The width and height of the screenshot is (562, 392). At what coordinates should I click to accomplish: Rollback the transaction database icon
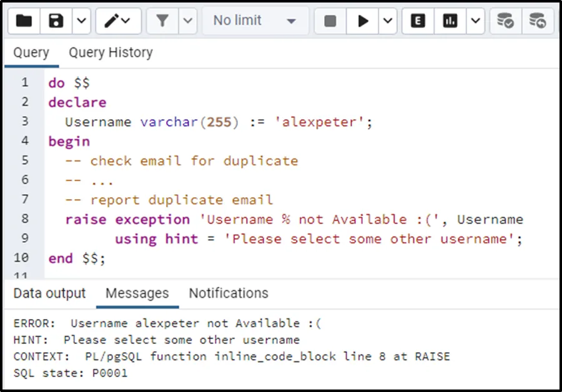pos(538,21)
